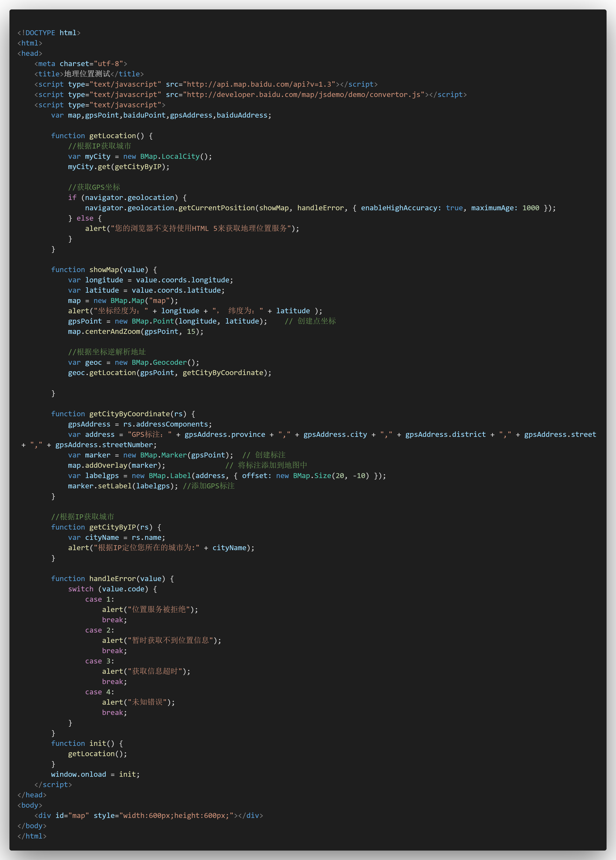
Task: Click the showMap function definition name
Action: 104,270
